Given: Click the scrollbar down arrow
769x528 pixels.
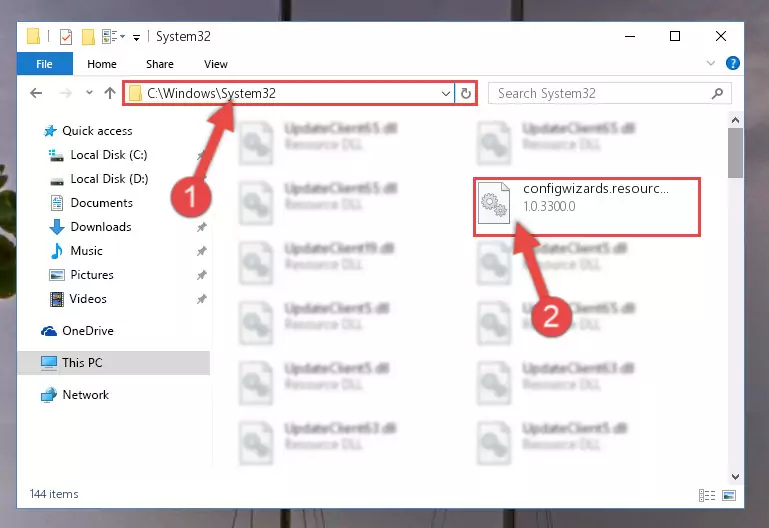Looking at the screenshot, I should [x=735, y=477].
